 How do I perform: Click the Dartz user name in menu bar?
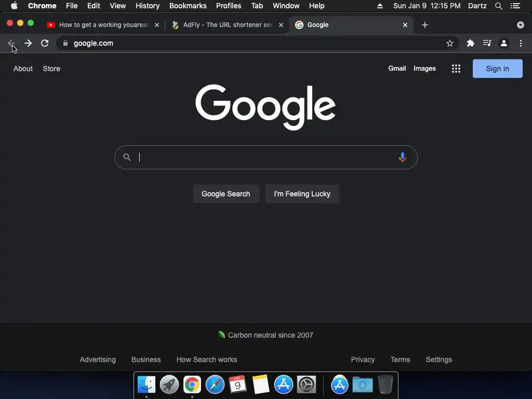coord(477,6)
